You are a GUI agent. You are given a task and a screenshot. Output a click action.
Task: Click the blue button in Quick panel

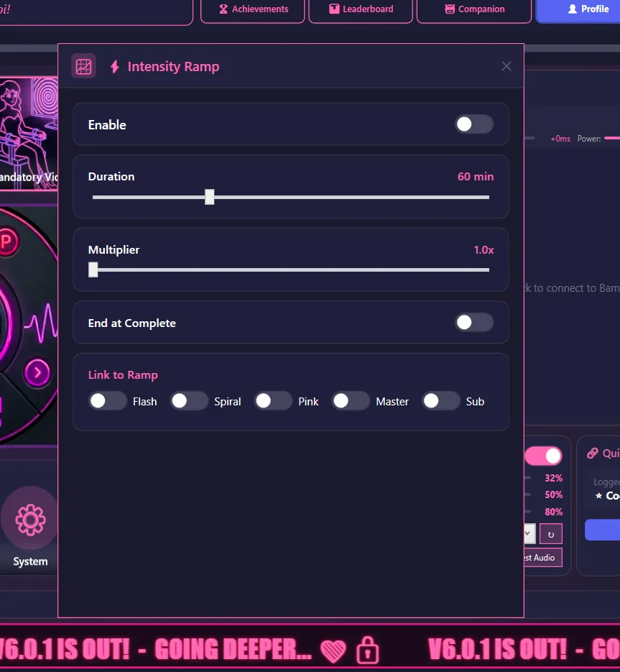point(603,530)
